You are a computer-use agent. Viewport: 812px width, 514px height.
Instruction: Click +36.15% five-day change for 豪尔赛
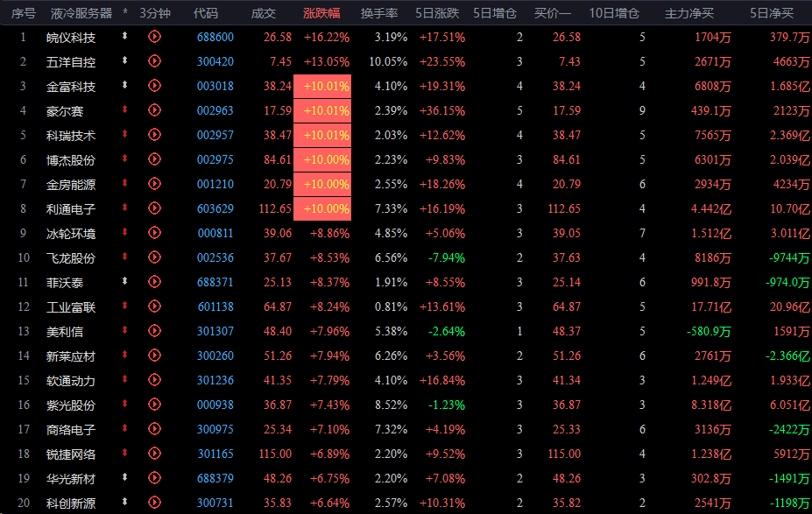pyautogui.click(x=442, y=111)
